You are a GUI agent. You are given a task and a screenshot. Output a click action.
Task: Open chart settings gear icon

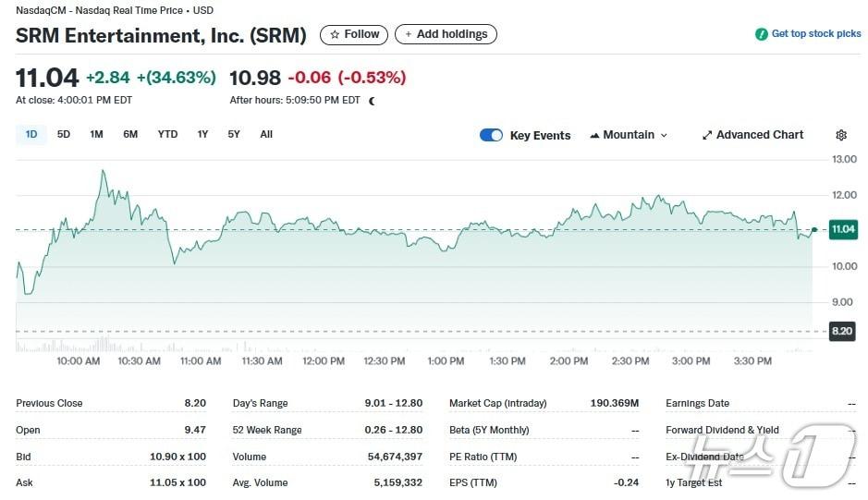[840, 135]
